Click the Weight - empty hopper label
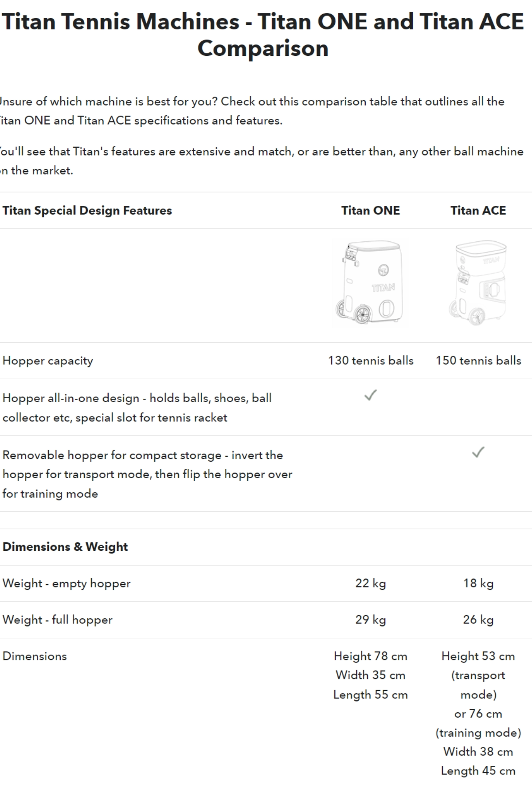Image resolution: width=532 pixels, height=785 pixels. click(66, 584)
